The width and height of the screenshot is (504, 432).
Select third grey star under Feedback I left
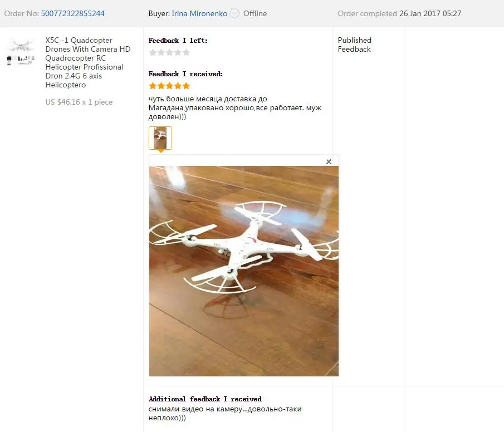(169, 52)
